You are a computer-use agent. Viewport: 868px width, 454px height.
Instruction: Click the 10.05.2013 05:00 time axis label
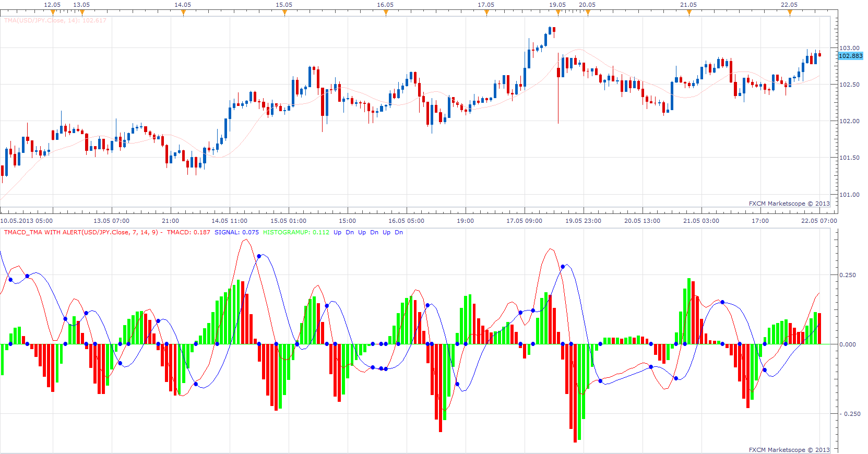pyautogui.click(x=27, y=221)
